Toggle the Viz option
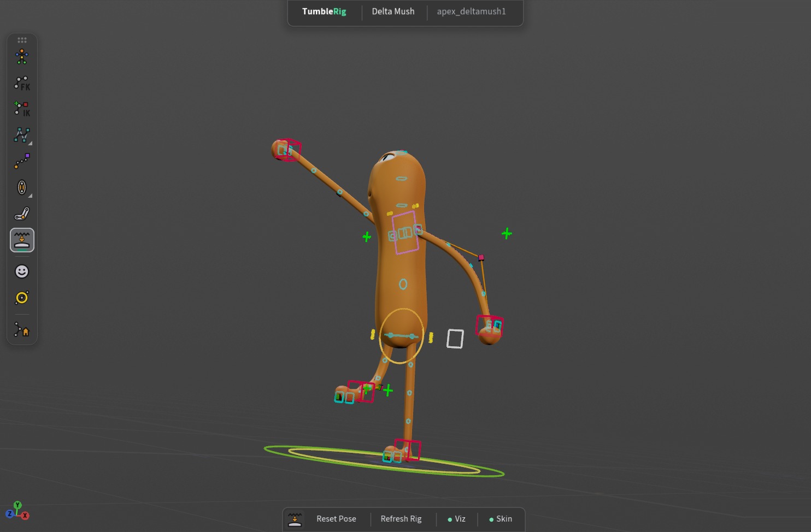811x532 pixels. click(x=457, y=519)
